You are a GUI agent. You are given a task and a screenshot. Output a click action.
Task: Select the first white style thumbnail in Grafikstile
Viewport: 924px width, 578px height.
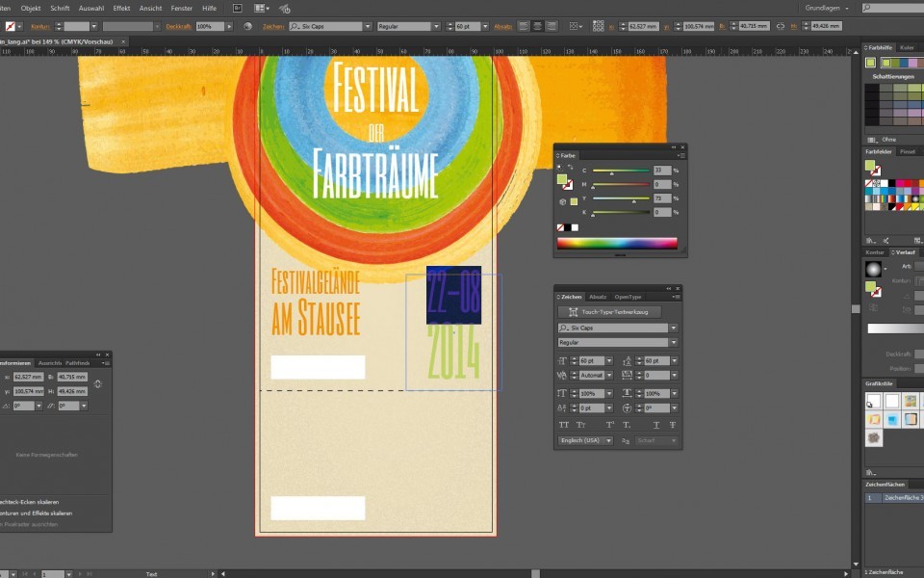873,401
